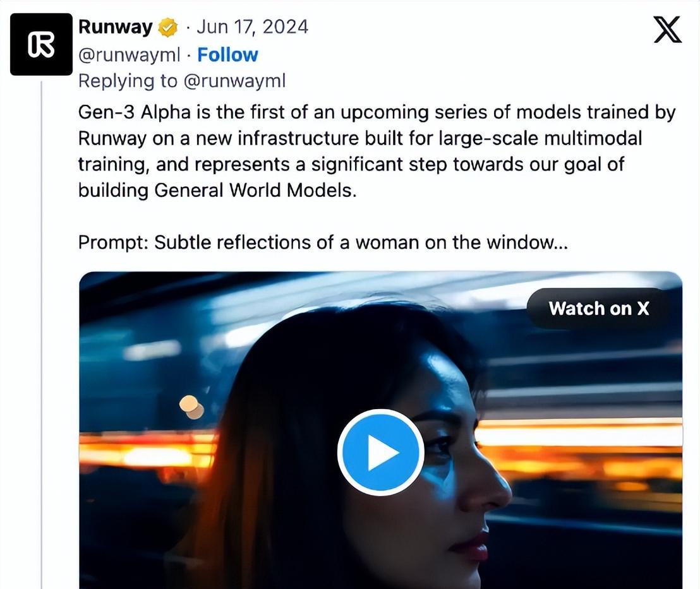
Task: Follow the Runway account
Action: pos(227,55)
